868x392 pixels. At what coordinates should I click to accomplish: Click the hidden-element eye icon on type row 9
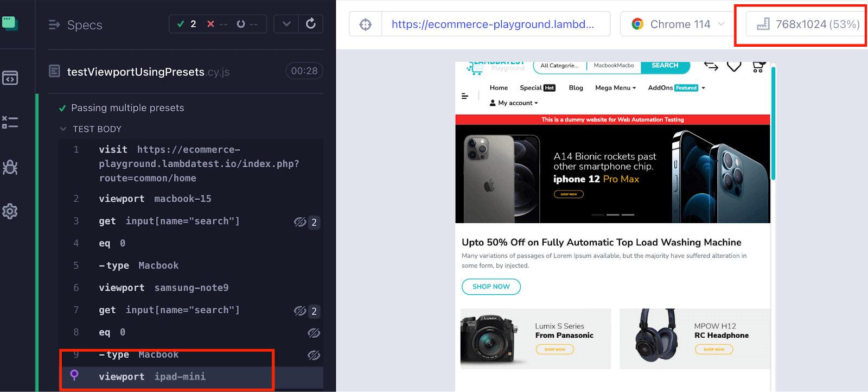pyautogui.click(x=314, y=355)
